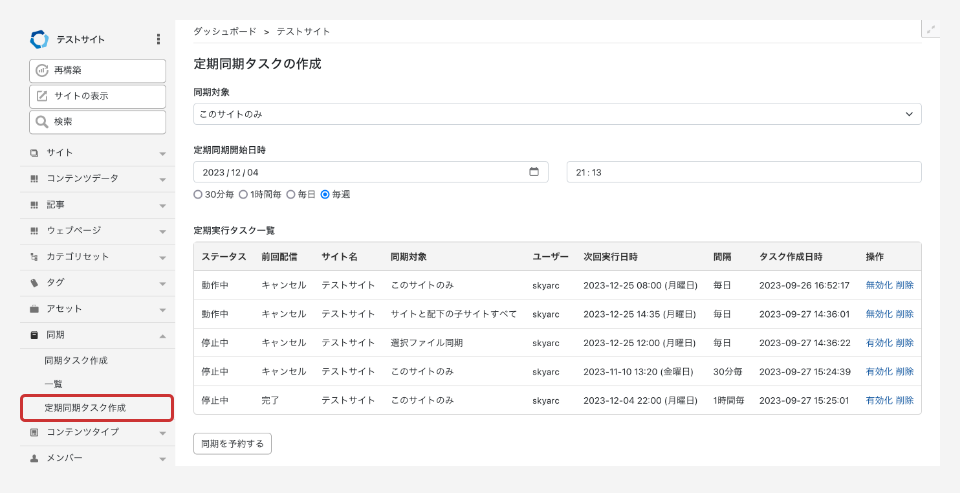Select the 毎日 interval radio option
This screenshot has height=493, width=960.
pyautogui.click(x=291, y=195)
